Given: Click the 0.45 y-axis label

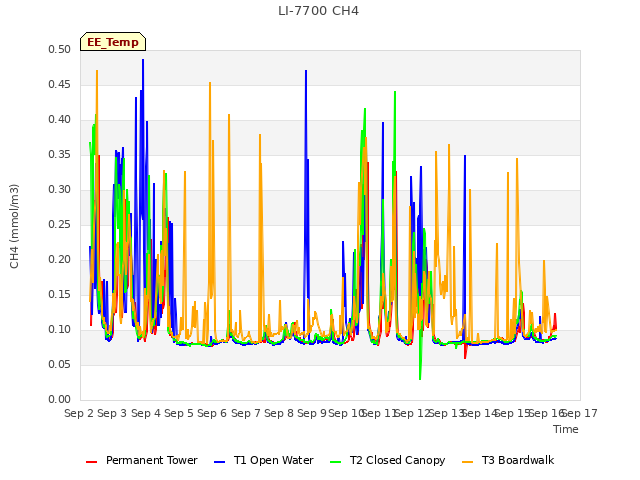Looking at the screenshot, I should pos(60,84).
